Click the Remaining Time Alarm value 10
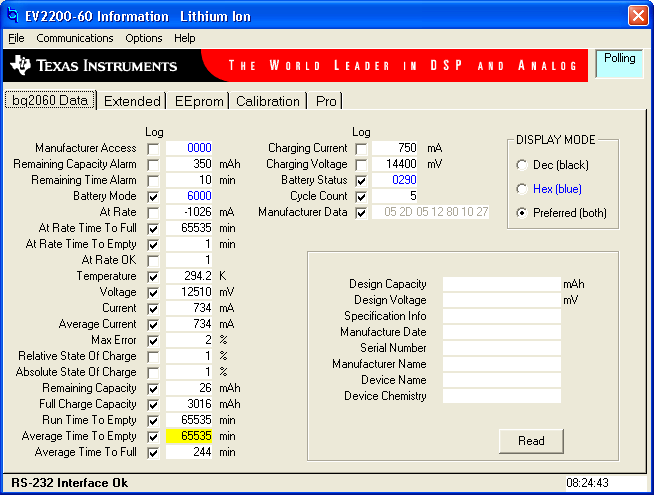 [x=189, y=180]
